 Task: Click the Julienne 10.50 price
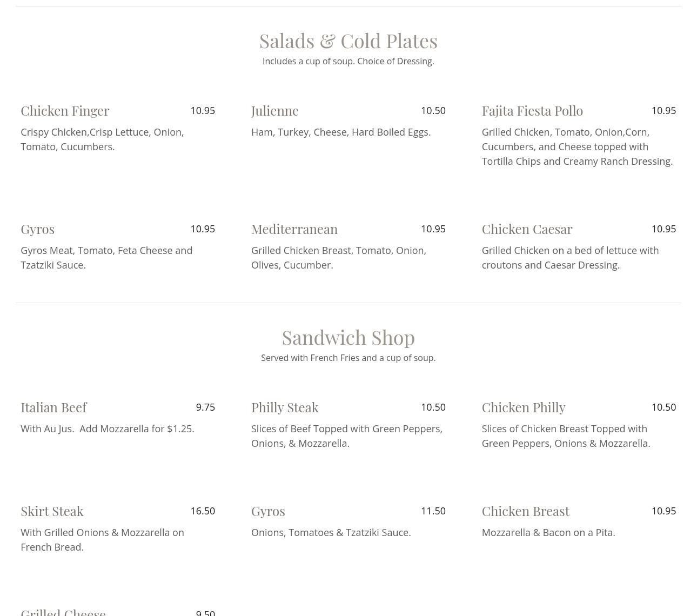click(433, 110)
